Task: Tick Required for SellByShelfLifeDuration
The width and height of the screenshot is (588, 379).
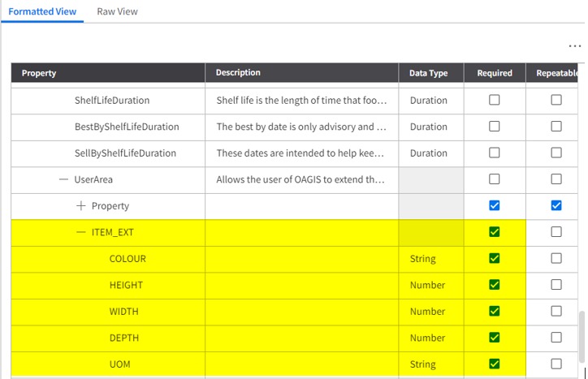Action: 495,153
